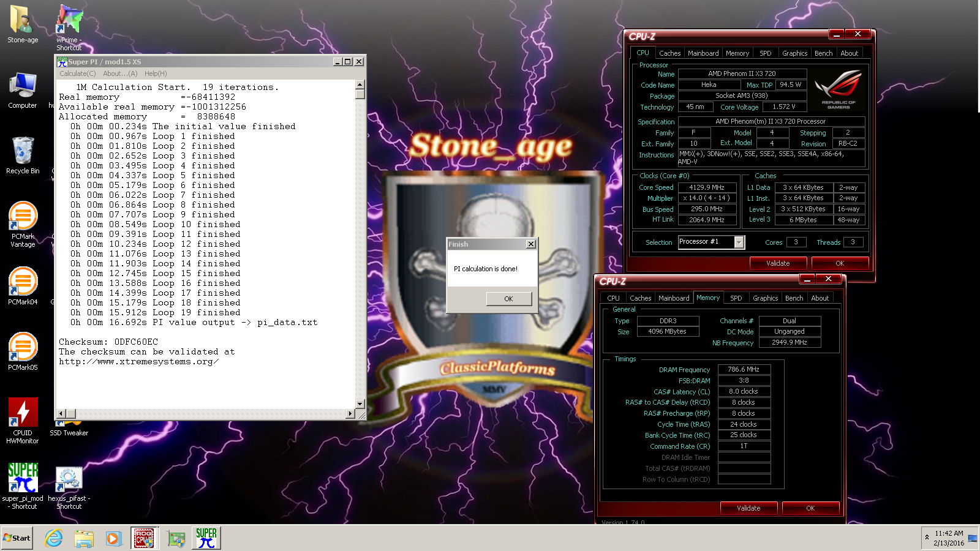Launch PCMark Vantage from desktop
980x551 pixels.
click(23, 224)
